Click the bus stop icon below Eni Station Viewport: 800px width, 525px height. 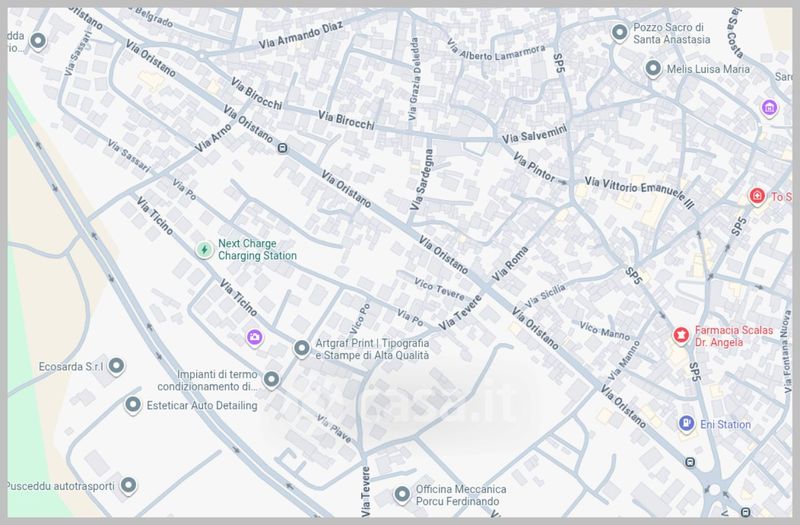point(690,462)
